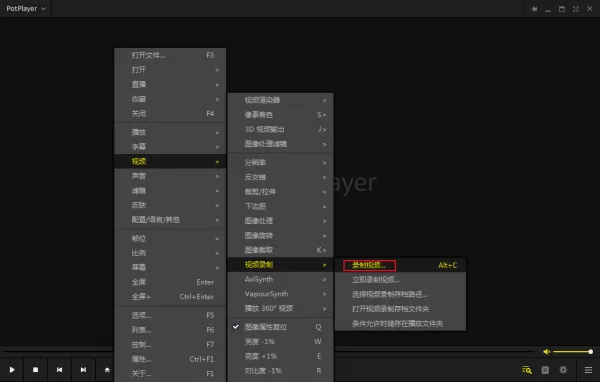The height and width of the screenshot is (382, 600).
Task: Open 分辨率 submenu
Action: pyautogui.click(x=280, y=163)
